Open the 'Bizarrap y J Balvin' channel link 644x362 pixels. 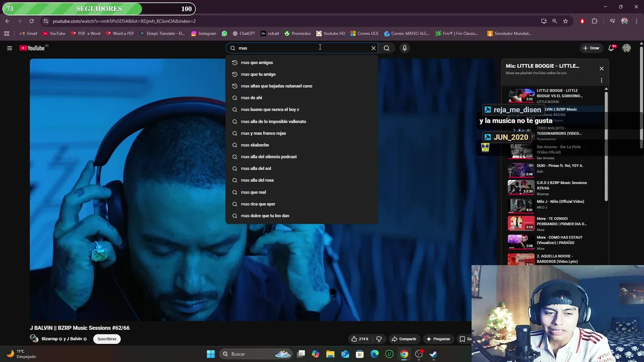[x=63, y=339]
